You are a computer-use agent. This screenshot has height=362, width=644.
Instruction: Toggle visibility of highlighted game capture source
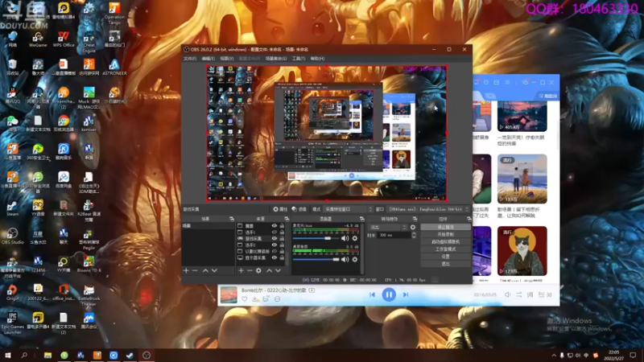tap(275, 238)
